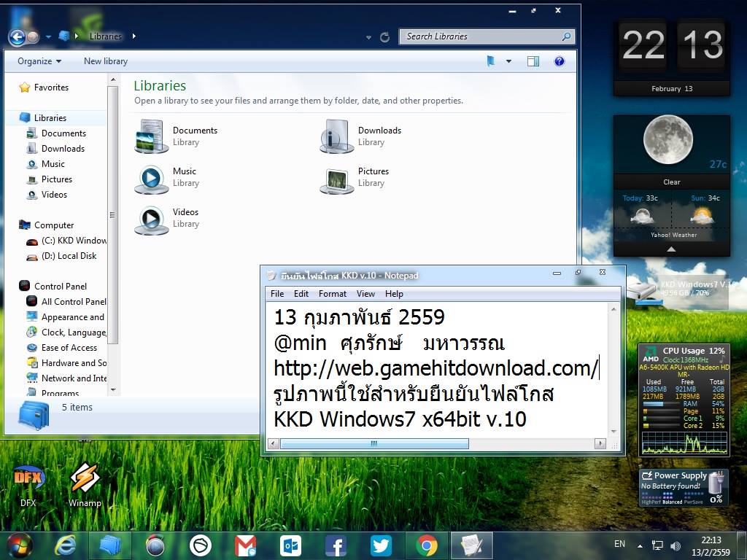The width and height of the screenshot is (747, 560).
Task: Open Twitter taskbar icon
Action: [x=381, y=545]
